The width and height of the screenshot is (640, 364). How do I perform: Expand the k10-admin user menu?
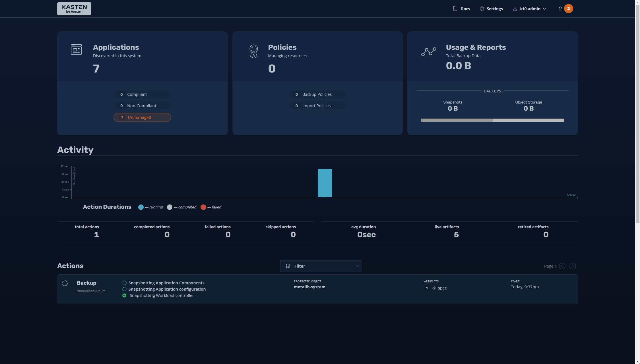[x=530, y=9]
